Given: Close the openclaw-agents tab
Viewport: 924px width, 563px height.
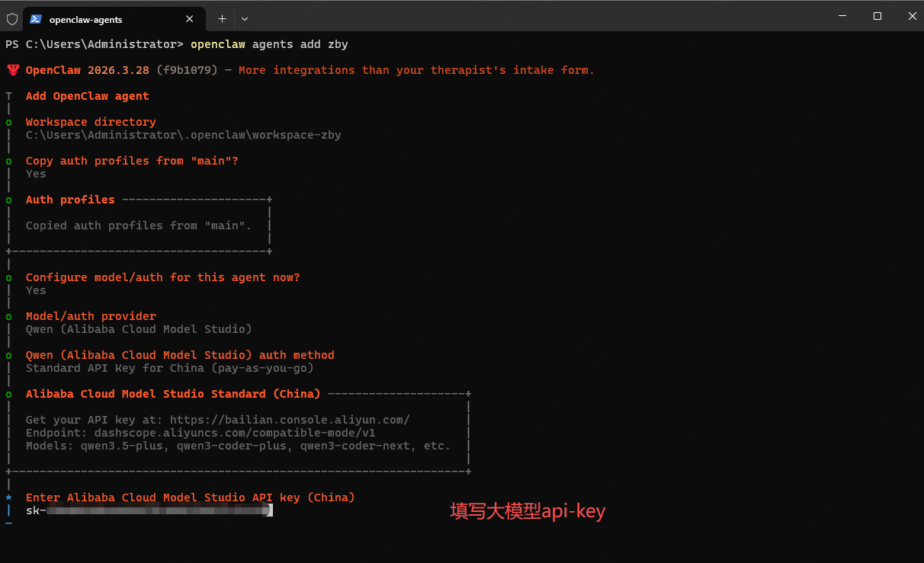Looking at the screenshot, I should [x=190, y=19].
